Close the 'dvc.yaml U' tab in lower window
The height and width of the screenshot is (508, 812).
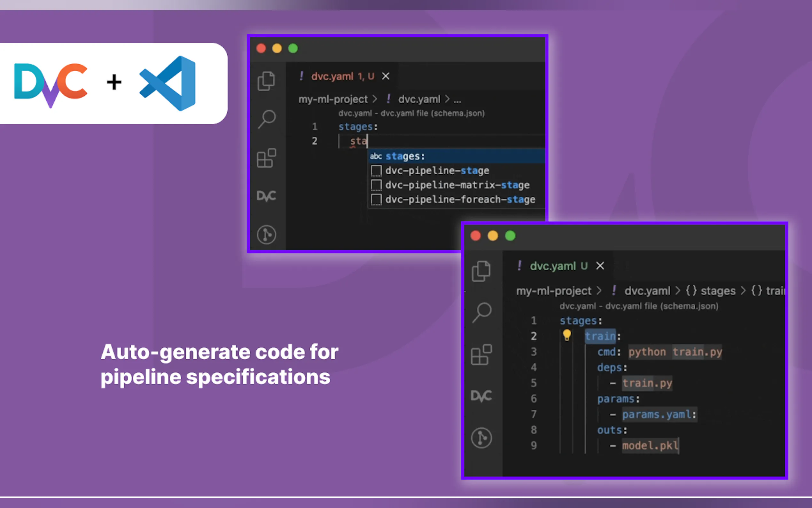coord(600,266)
